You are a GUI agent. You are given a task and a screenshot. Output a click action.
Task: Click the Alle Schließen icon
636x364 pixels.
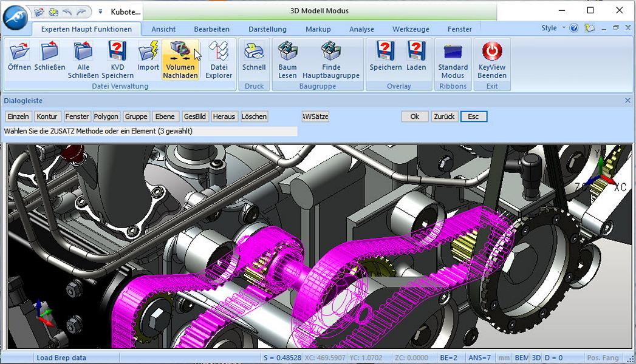83,51
